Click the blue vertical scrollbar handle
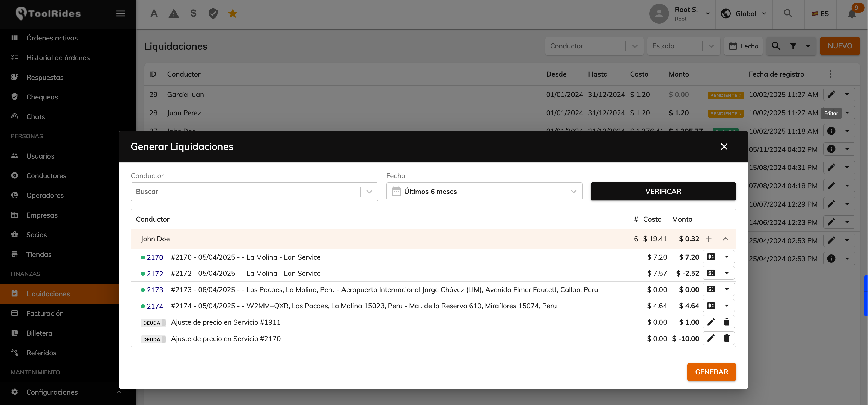868x405 pixels. coord(866,295)
